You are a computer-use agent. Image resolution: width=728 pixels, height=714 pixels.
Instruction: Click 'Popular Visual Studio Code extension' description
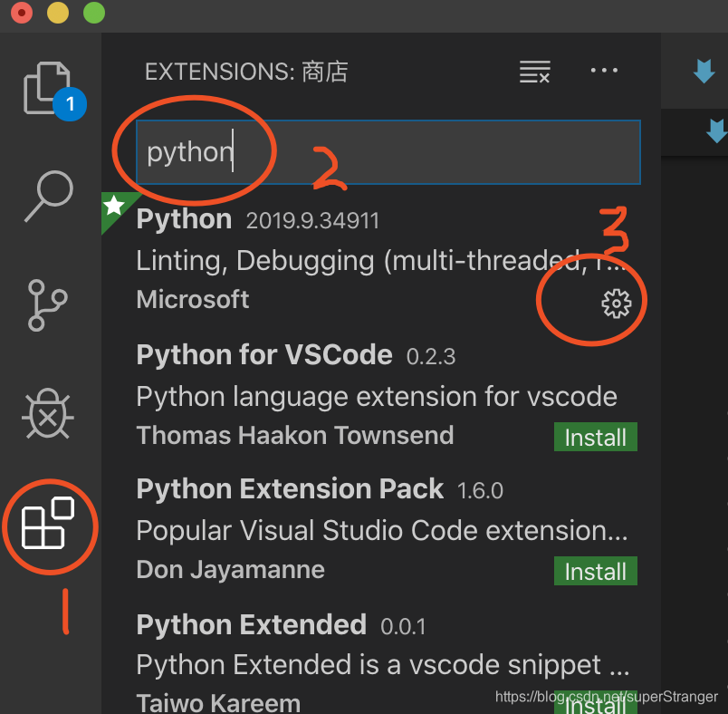point(381,530)
